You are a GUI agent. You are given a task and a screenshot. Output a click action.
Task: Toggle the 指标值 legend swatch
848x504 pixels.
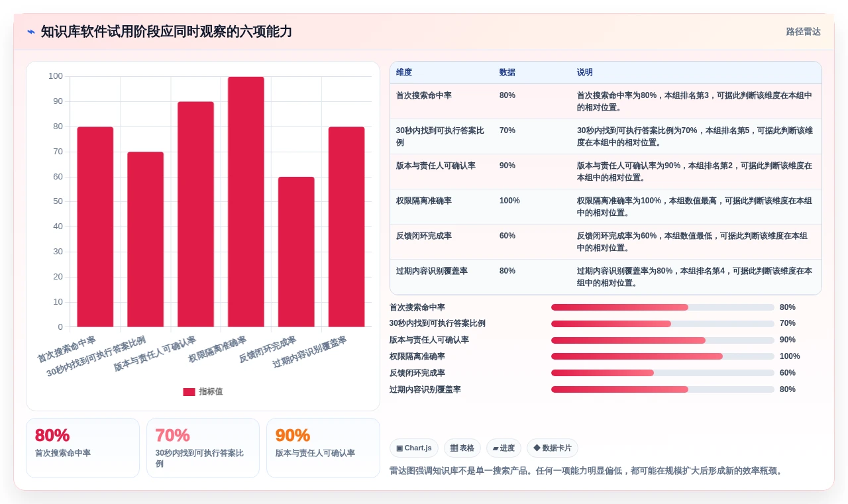click(x=189, y=392)
